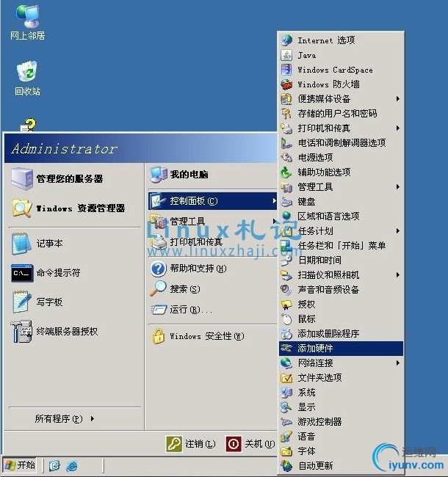Open the Java control panel icon

coord(286,55)
